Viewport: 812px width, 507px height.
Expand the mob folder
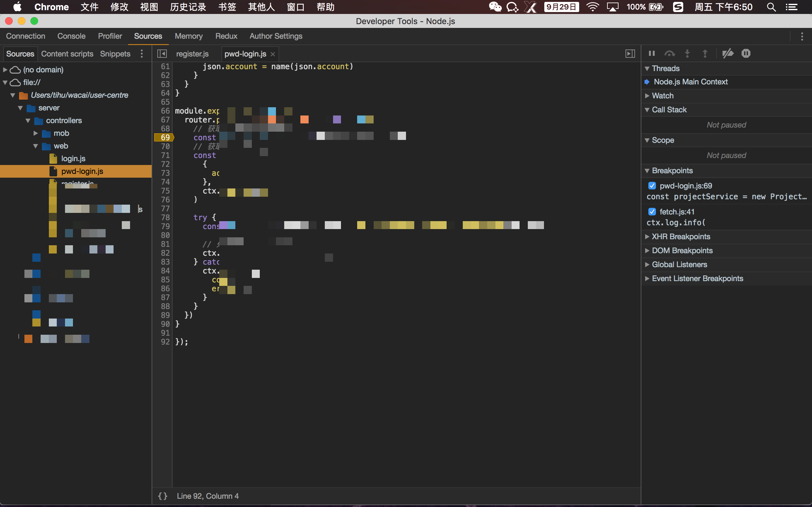coord(36,134)
